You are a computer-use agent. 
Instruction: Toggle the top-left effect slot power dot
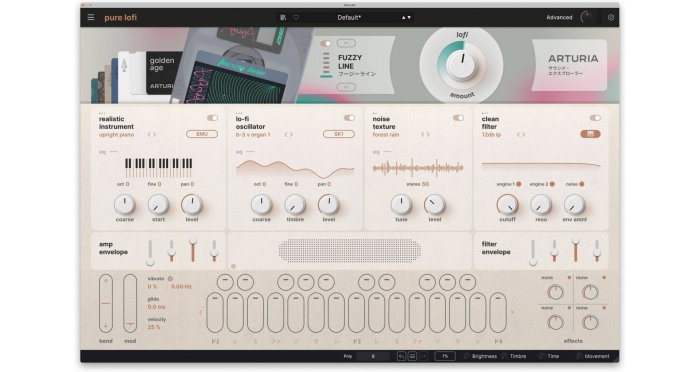[569, 278]
